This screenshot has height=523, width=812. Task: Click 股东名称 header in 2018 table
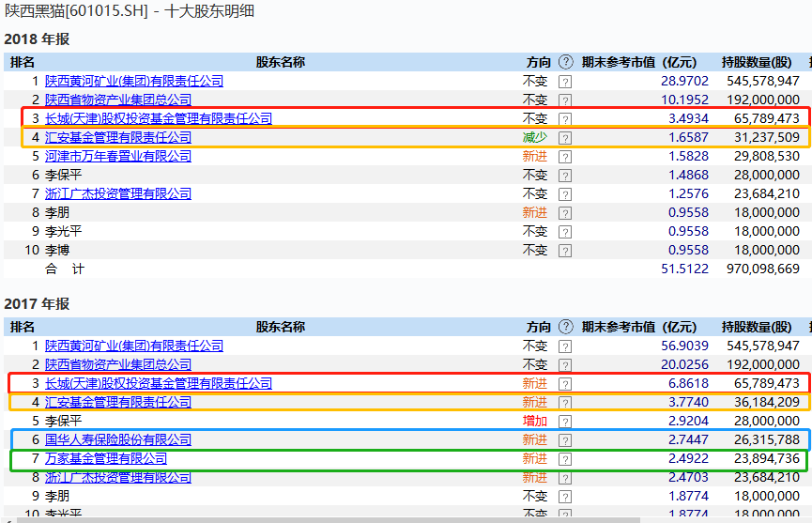point(280,62)
